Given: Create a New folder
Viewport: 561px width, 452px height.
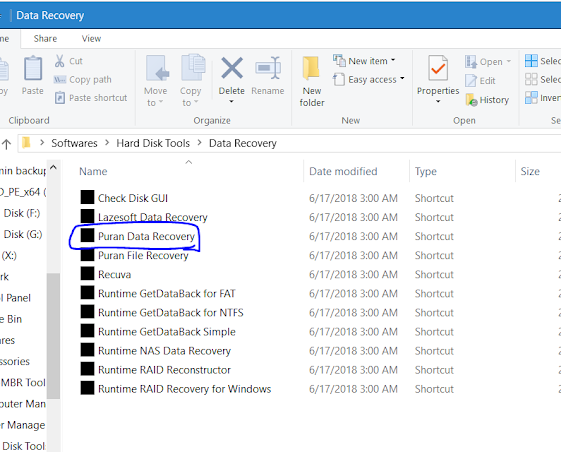Looking at the screenshot, I should 312,81.
